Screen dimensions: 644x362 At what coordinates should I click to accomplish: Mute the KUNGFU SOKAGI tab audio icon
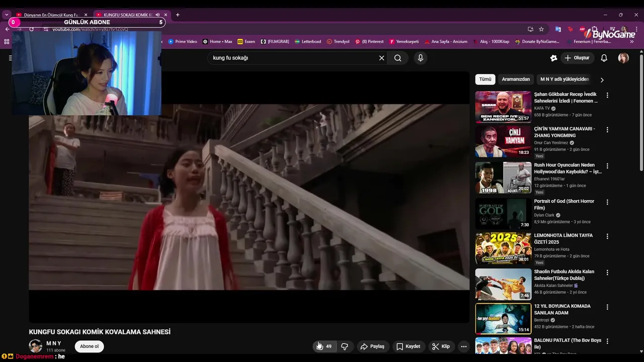157,15
